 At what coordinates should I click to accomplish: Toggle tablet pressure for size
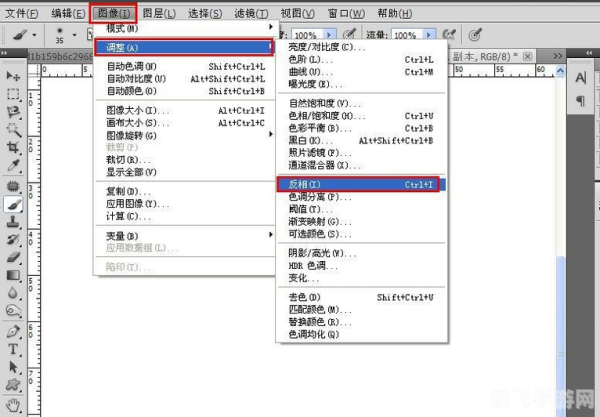(x=475, y=35)
